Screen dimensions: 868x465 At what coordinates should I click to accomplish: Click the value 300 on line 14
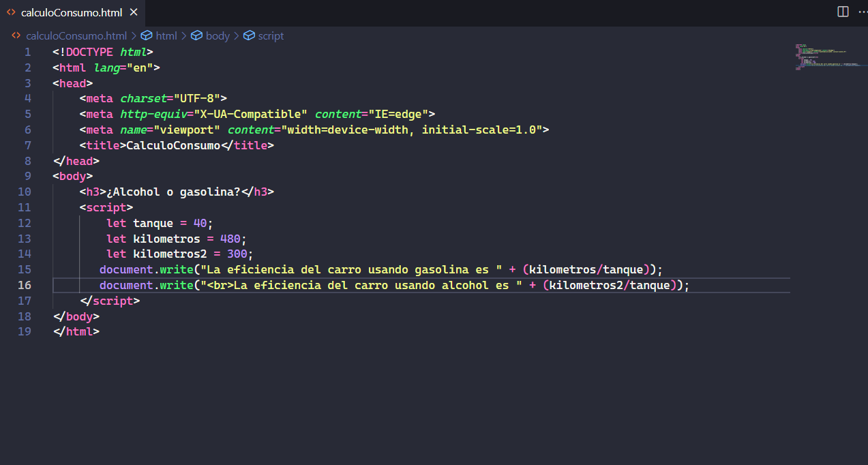tap(237, 254)
